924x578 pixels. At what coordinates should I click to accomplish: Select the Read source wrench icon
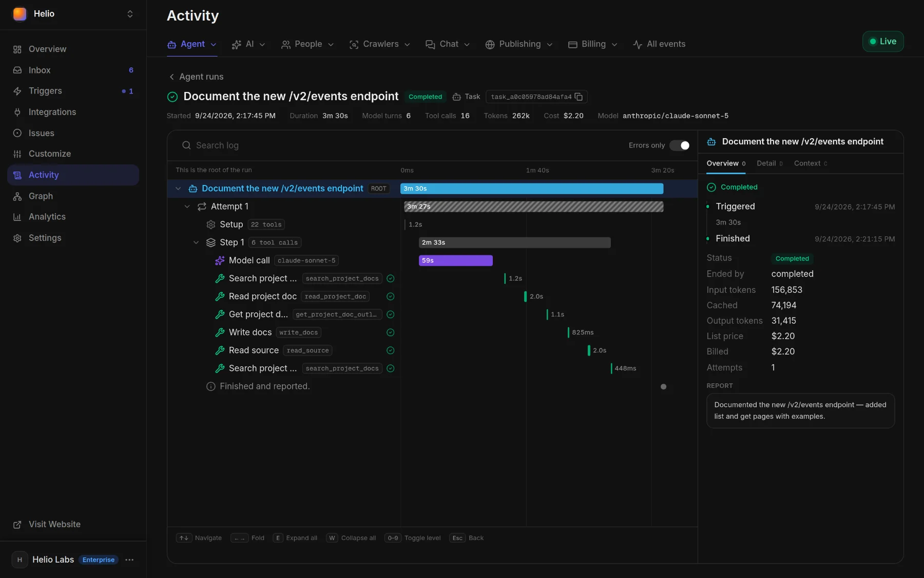click(220, 350)
